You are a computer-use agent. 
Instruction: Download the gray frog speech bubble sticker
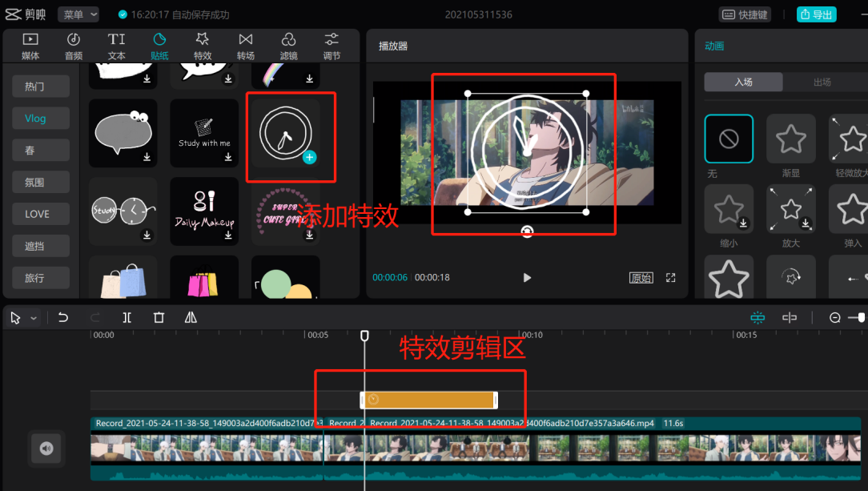click(x=147, y=157)
